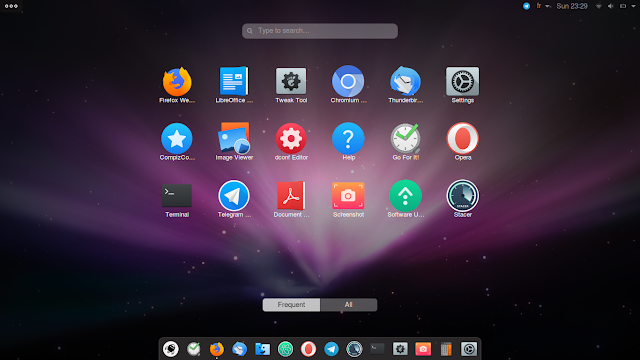
Task: Open Firefox Web Browser from app grid
Action: coord(177,82)
